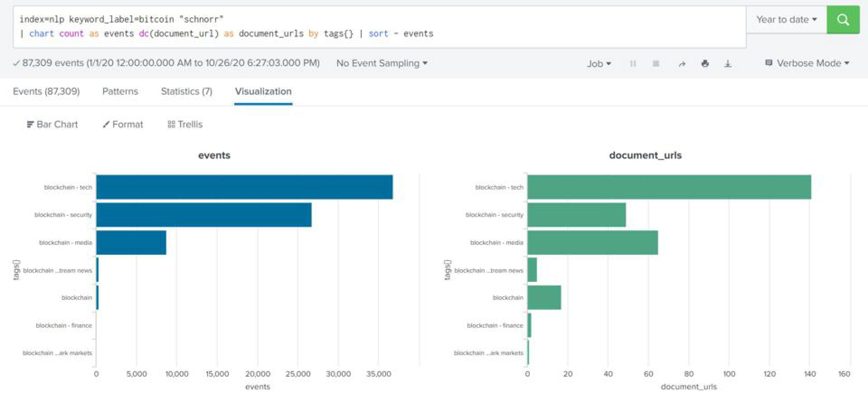Click the blockchain - tech bar in events chart

click(x=244, y=187)
